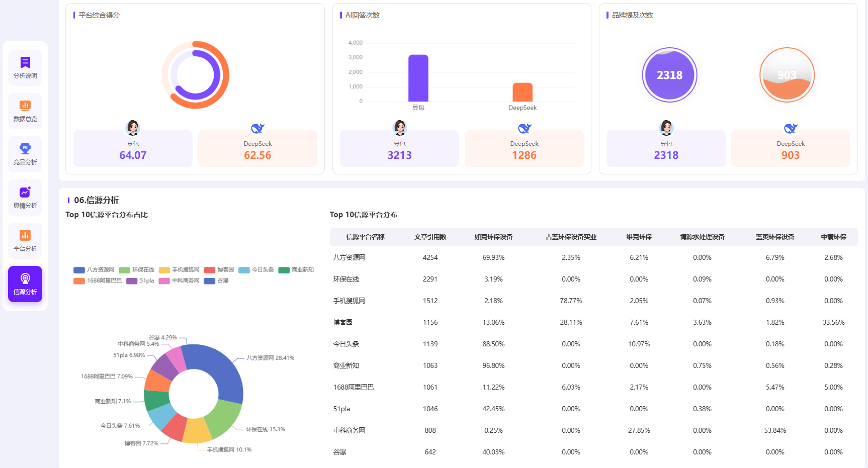Click 51pla row name in the table
The width and height of the screenshot is (868, 468).
point(341,409)
